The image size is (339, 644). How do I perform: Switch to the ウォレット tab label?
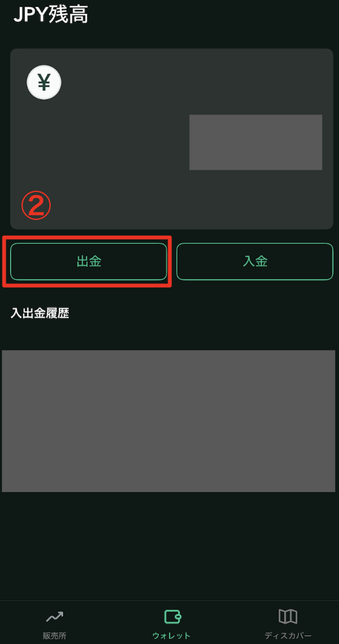(x=172, y=636)
